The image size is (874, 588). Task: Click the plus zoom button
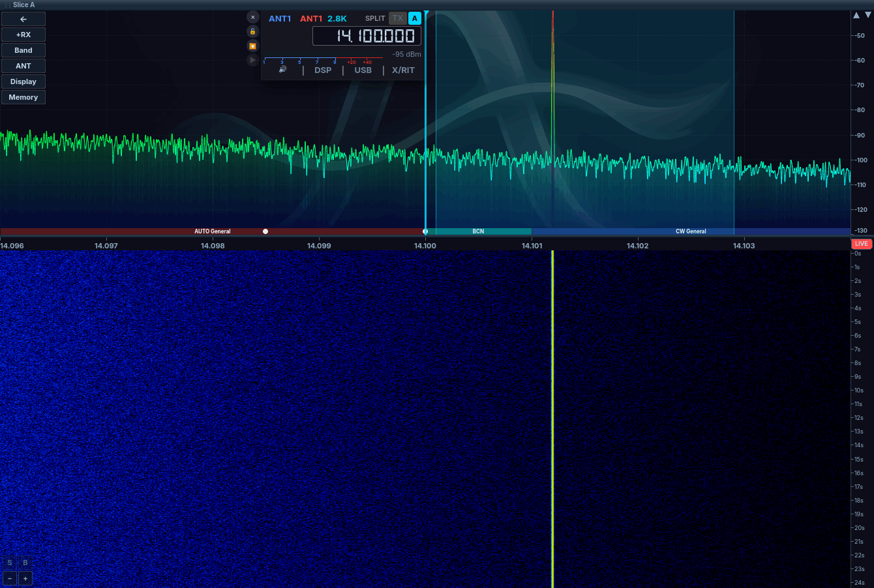25,578
